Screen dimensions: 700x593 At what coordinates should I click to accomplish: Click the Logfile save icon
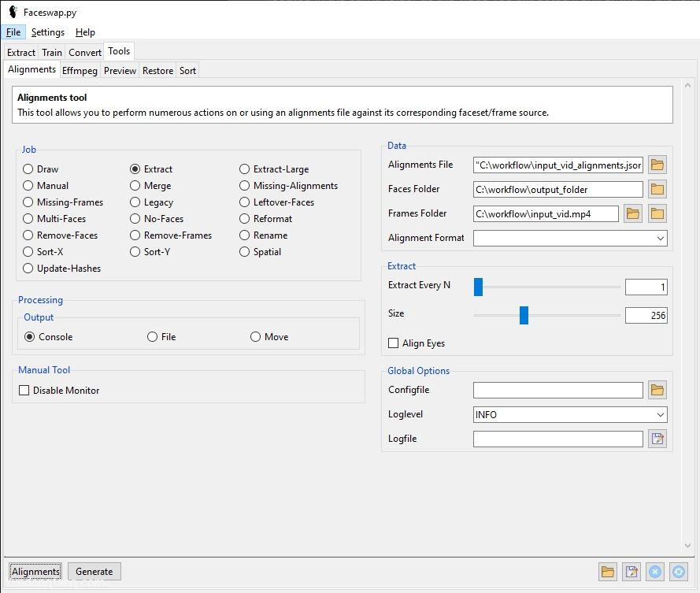click(x=657, y=439)
